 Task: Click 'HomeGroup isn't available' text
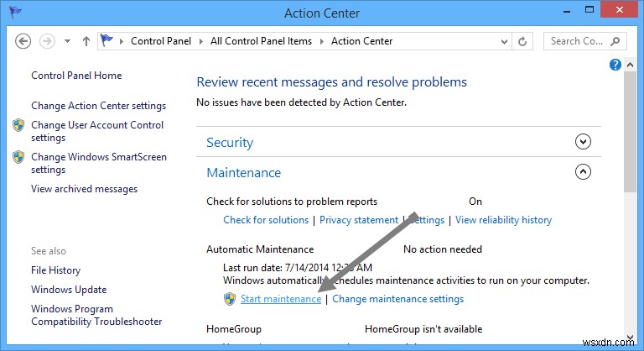(423, 329)
